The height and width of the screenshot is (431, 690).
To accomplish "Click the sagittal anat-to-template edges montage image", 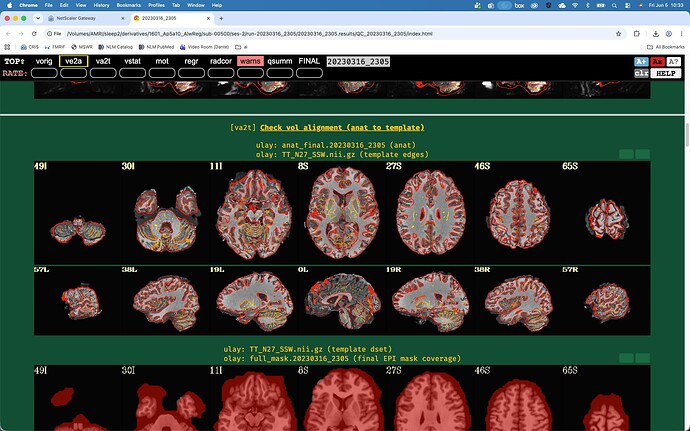I will (x=342, y=301).
